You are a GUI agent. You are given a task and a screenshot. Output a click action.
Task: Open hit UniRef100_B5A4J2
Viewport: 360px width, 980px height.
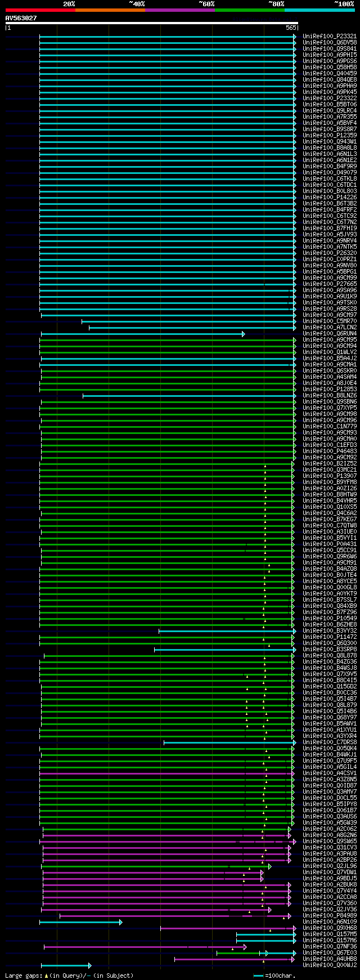330,358
